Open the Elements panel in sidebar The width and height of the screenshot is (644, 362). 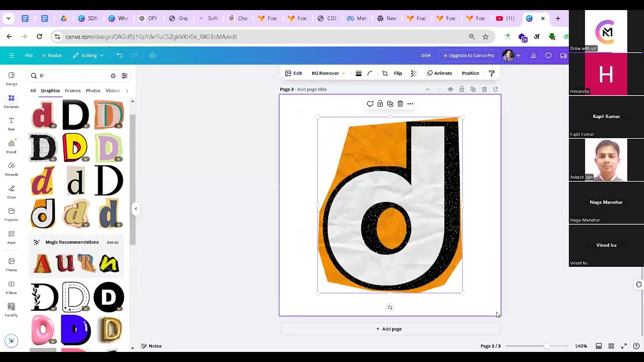pos(11,102)
